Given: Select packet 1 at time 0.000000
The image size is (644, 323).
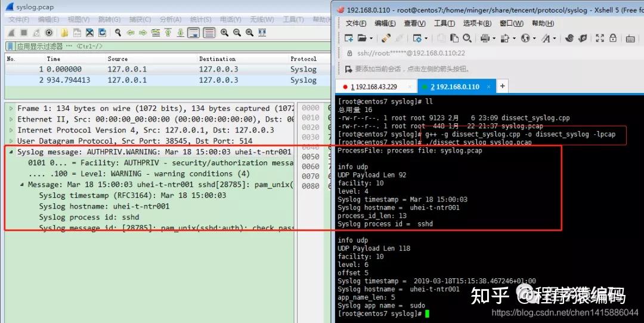Looking at the screenshot, I should tap(168, 69).
